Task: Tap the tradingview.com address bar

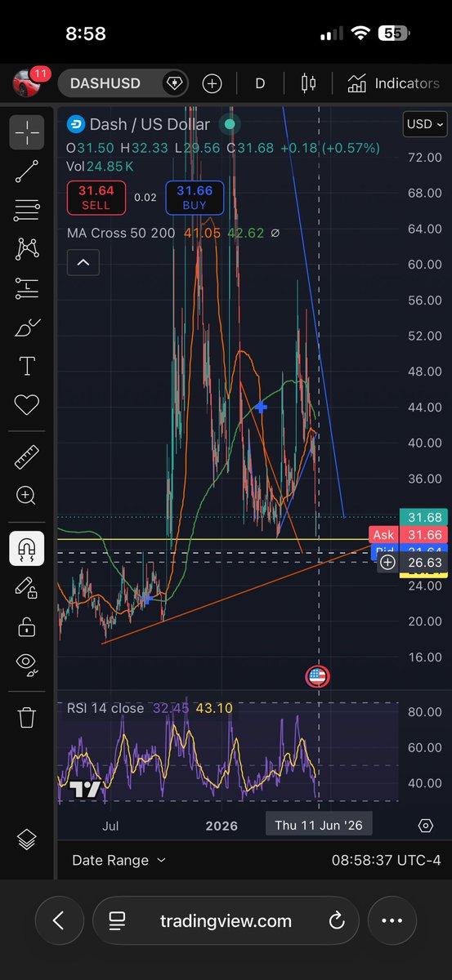Action: coord(226,921)
